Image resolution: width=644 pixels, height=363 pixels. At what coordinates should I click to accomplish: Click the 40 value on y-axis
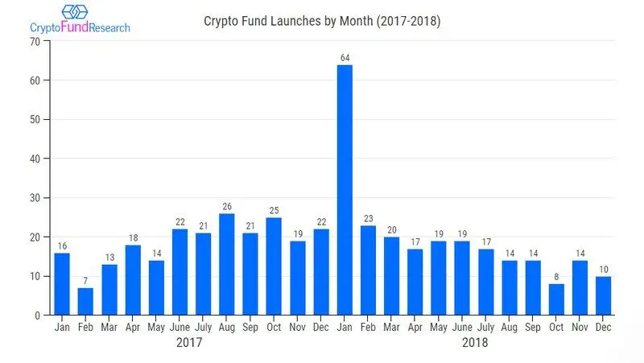[35, 159]
